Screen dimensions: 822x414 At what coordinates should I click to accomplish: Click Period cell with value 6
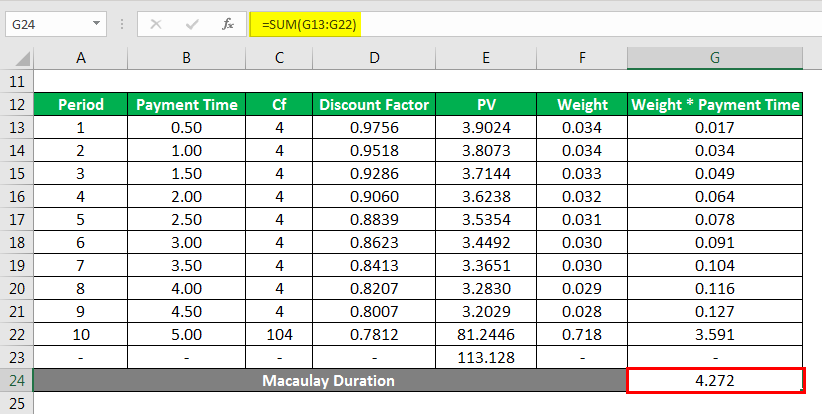tap(81, 243)
